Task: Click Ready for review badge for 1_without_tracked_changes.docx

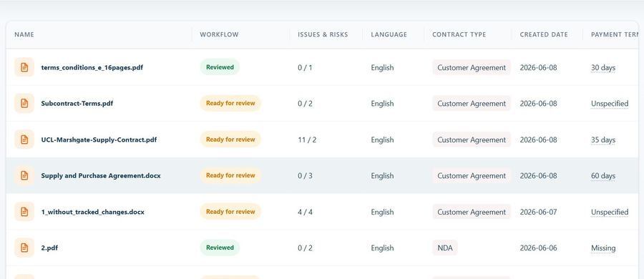Action: (230, 212)
